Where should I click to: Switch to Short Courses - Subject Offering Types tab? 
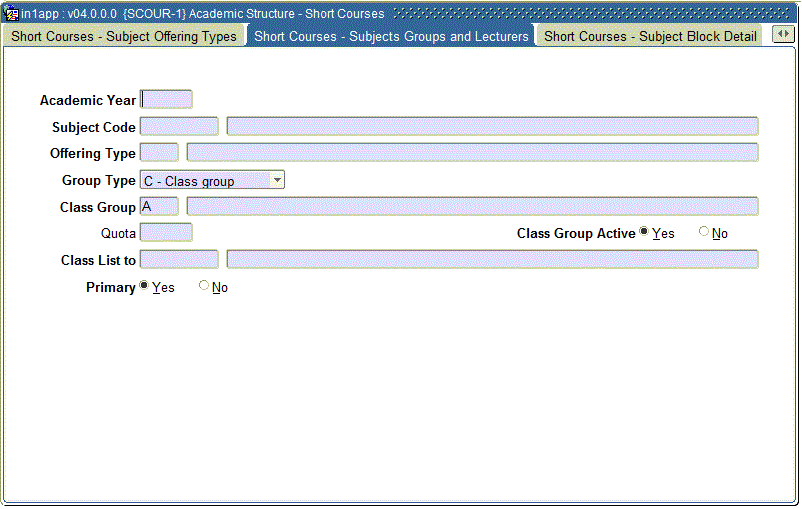[124, 36]
